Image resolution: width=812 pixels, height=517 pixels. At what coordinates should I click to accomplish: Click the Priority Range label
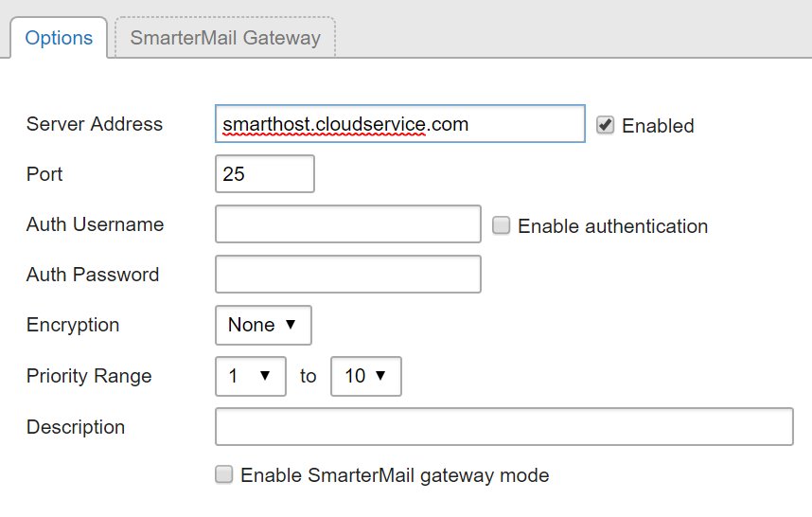coord(89,376)
